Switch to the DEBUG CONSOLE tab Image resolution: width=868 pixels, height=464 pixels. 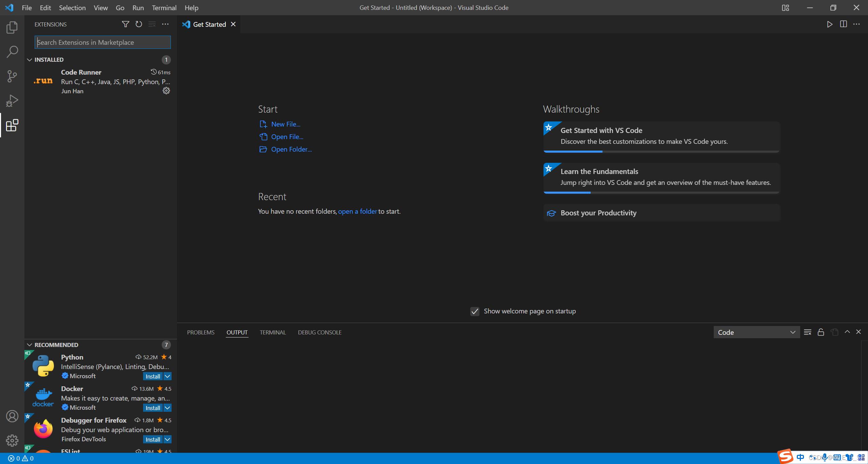click(x=319, y=332)
